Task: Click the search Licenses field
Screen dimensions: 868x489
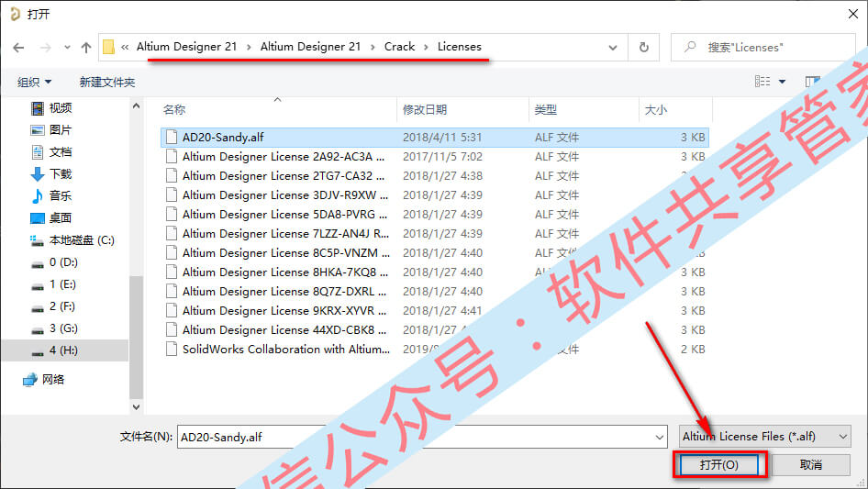Action: pos(763,47)
